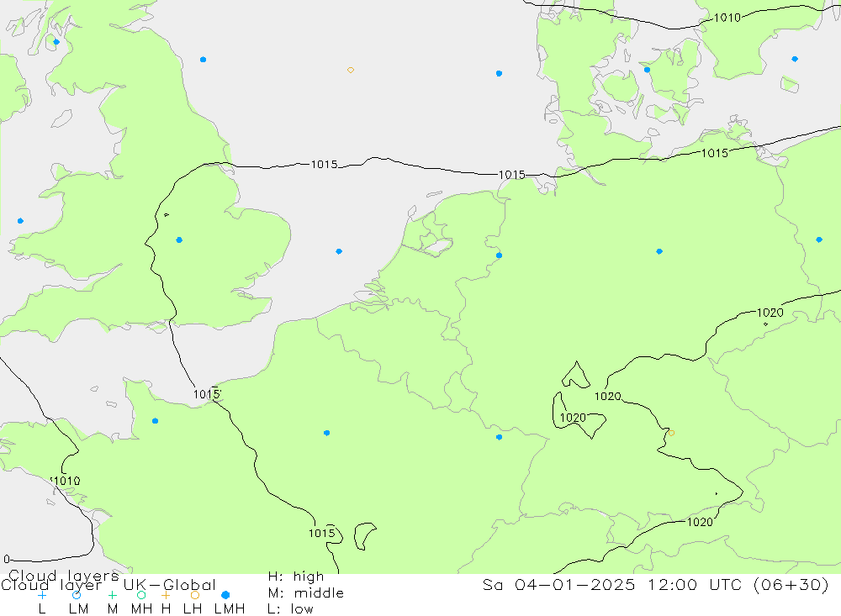Click the small triangular closed isobar in Germany
Screen dimensions: 841x616
(576, 376)
